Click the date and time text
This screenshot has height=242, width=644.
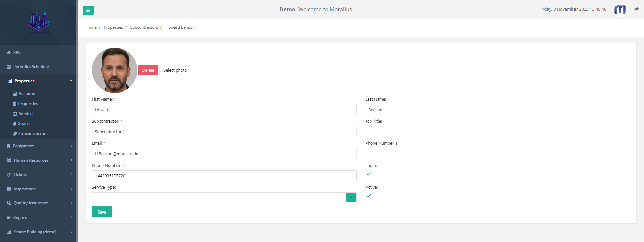tap(573, 9)
